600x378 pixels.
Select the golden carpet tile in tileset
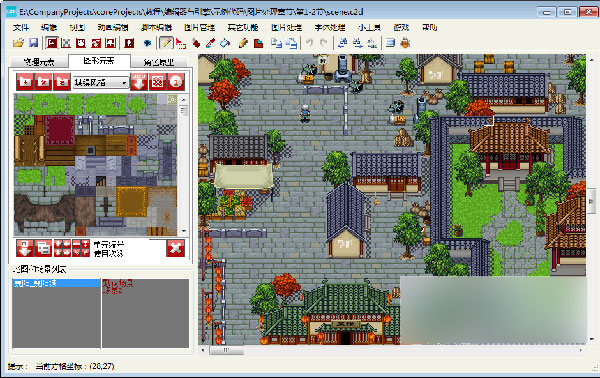(x=132, y=201)
